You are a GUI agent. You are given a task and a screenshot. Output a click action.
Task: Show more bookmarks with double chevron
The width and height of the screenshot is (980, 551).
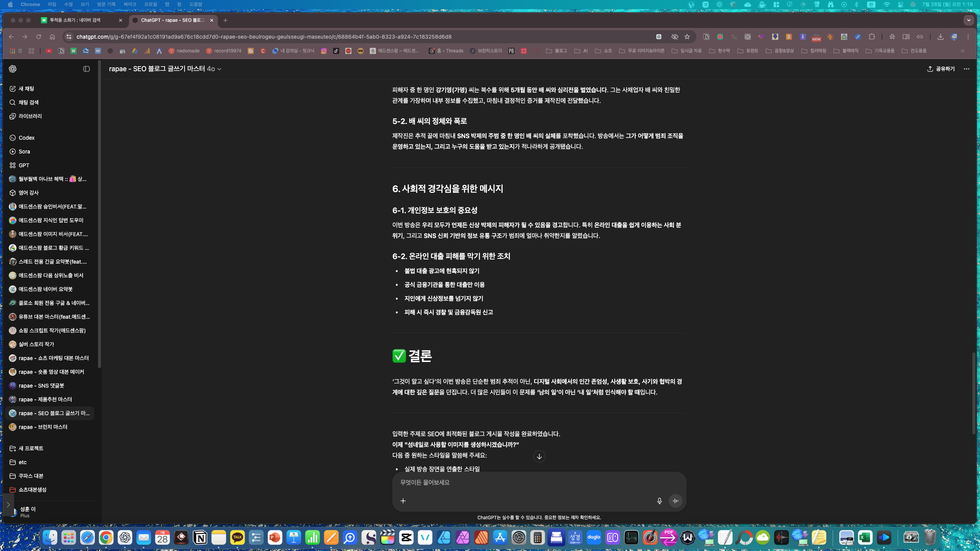click(963, 51)
